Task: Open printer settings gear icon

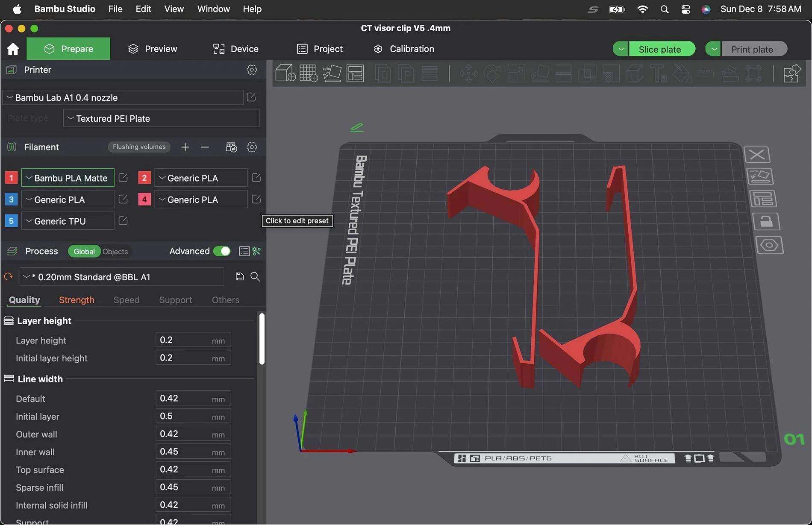Action: coord(252,70)
